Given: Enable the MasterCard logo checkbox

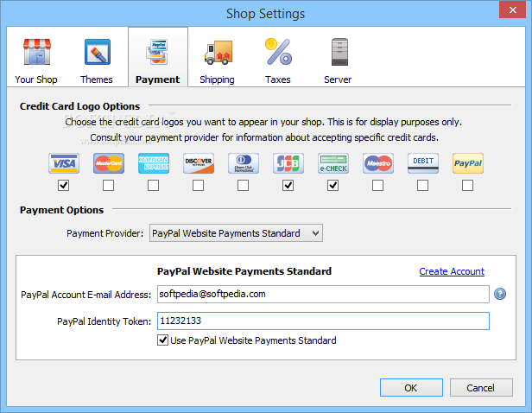Looking at the screenshot, I should pyautogui.click(x=108, y=186).
